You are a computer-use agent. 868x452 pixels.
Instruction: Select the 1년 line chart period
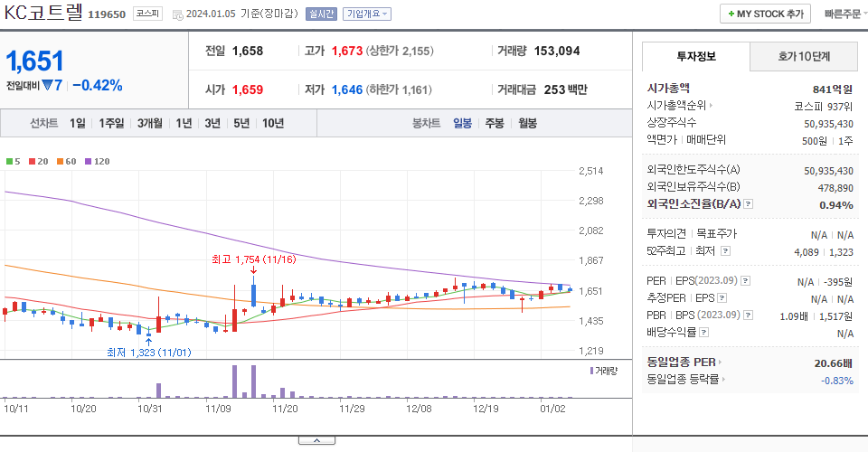184,123
